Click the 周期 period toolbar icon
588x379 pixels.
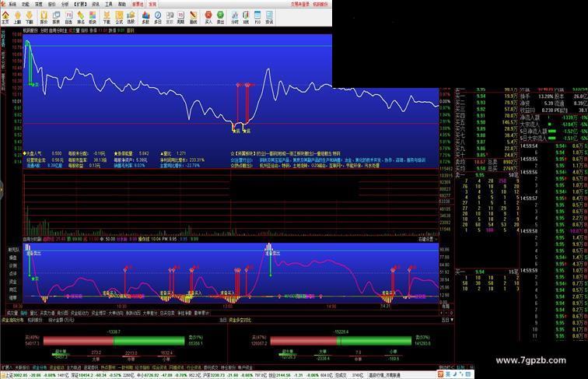point(180,17)
